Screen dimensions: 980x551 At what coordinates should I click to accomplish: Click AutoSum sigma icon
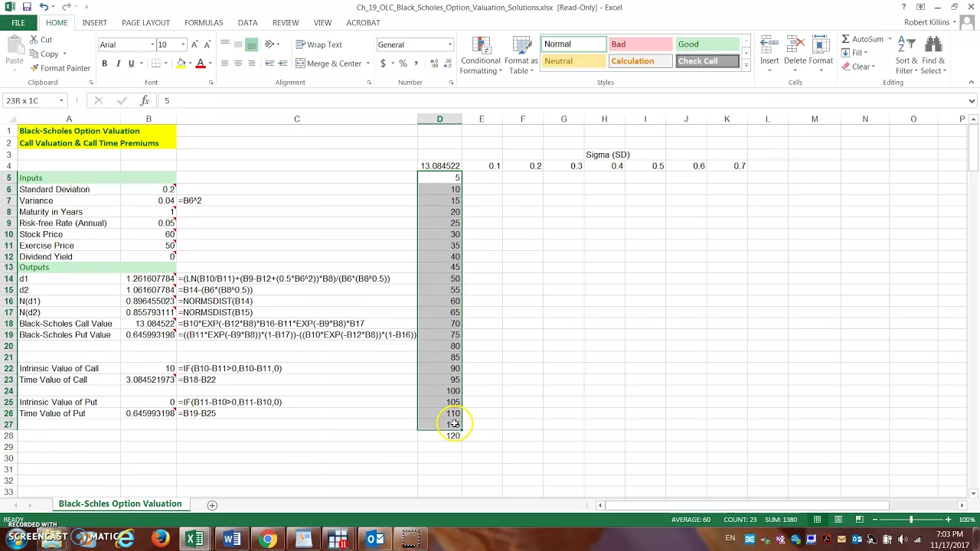(845, 39)
